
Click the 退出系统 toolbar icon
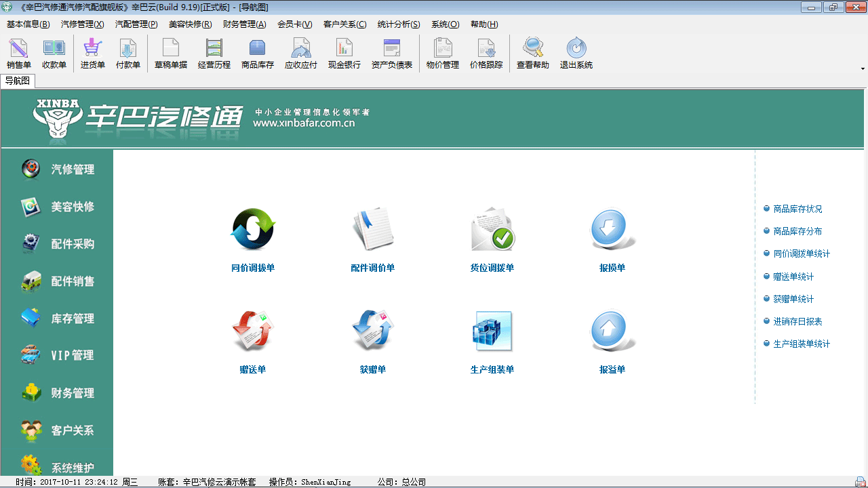pyautogui.click(x=576, y=54)
